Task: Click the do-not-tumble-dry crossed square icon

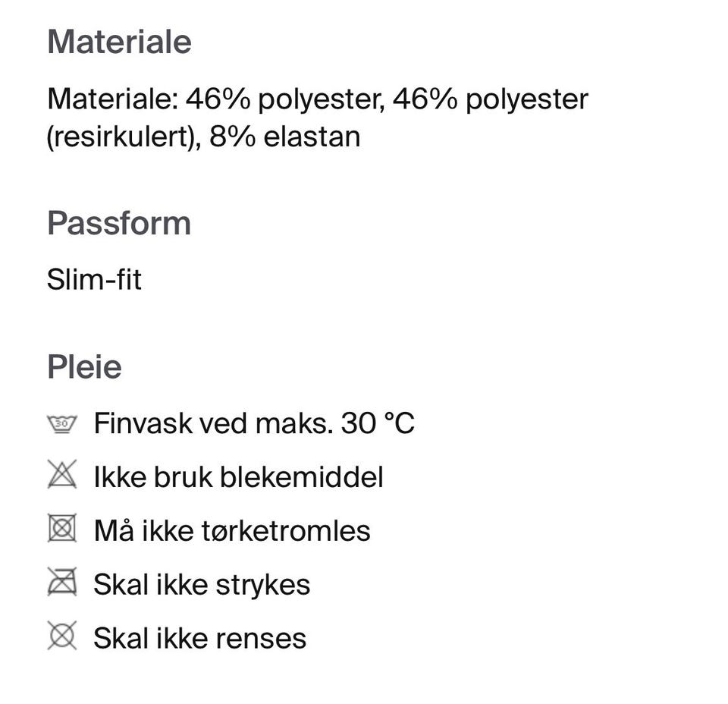Action: point(62,529)
